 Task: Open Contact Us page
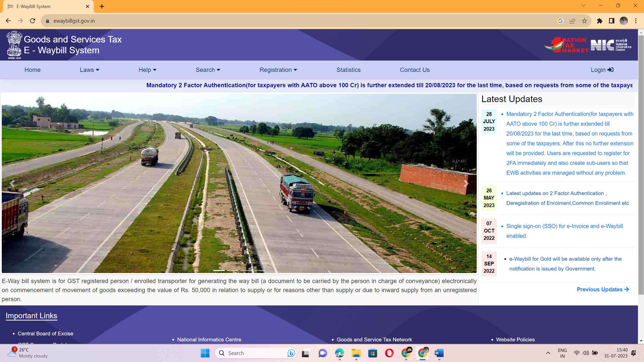click(x=415, y=70)
